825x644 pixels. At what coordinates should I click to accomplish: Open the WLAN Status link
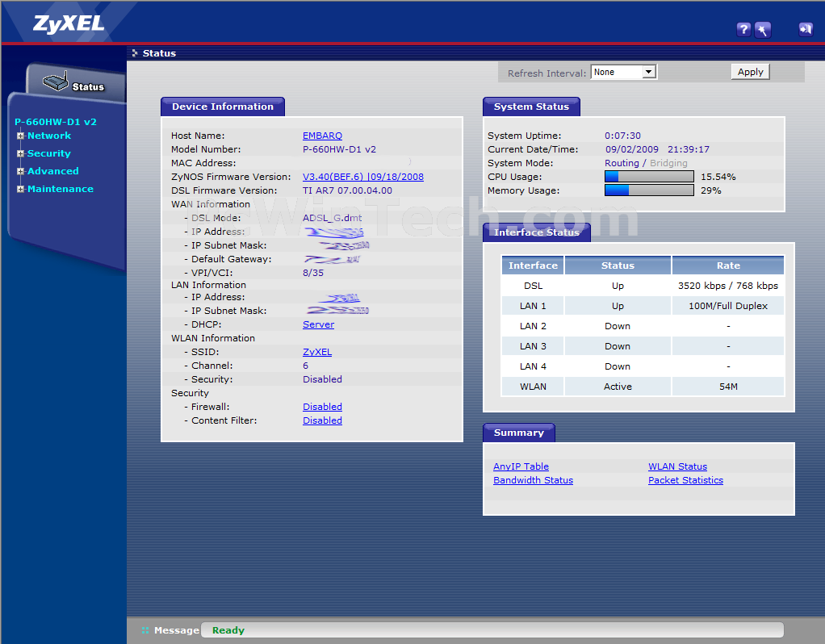tap(678, 466)
